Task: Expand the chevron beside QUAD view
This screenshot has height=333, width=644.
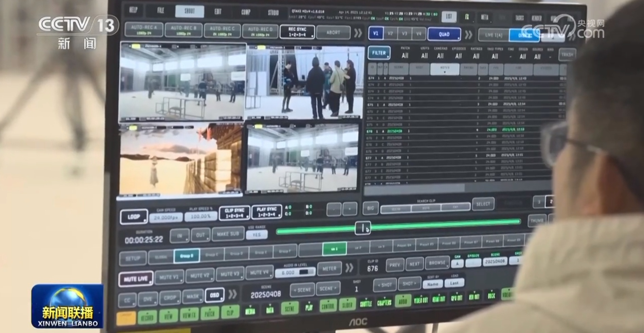Action: (x=468, y=35)
